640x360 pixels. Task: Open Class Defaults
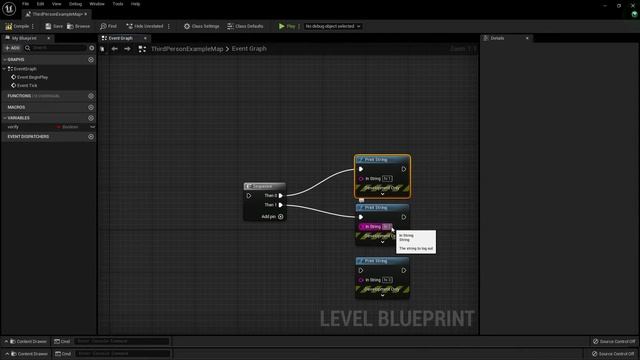click(245, 26)
